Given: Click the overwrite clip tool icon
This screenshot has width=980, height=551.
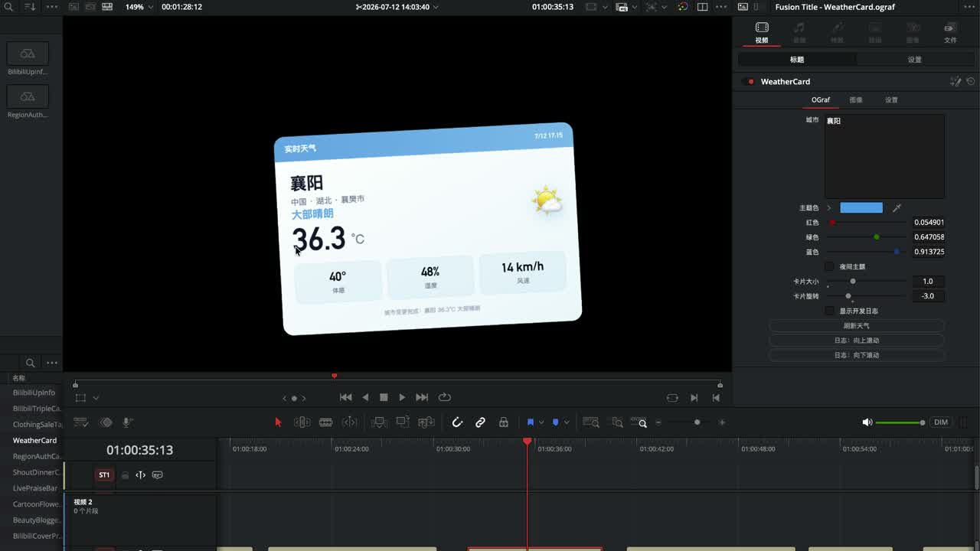Looking at the screenshot, I should pyautogui.click(x=403, y=422).
